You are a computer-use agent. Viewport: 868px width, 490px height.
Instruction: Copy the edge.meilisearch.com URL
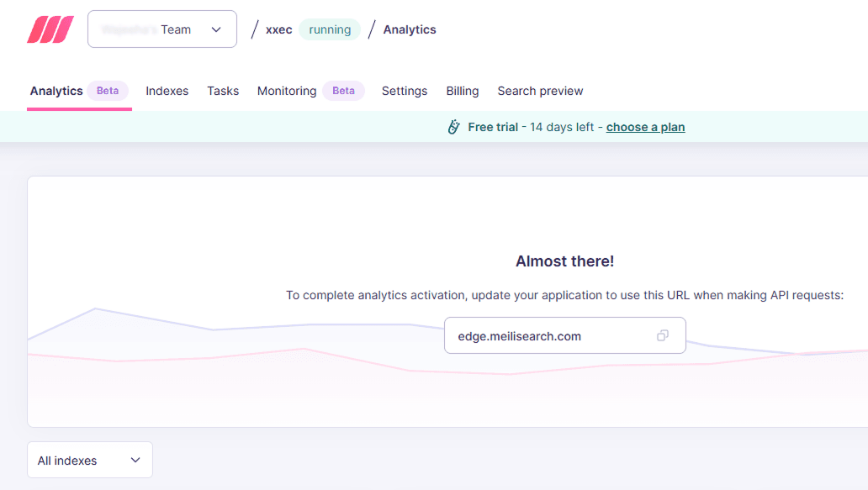663,335
